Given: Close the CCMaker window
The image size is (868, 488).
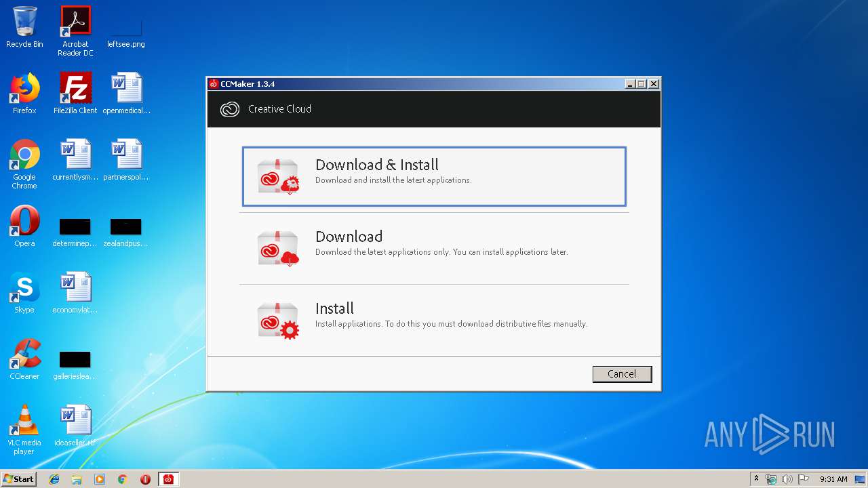Looking at the screenshot, I should pos(653,84).
